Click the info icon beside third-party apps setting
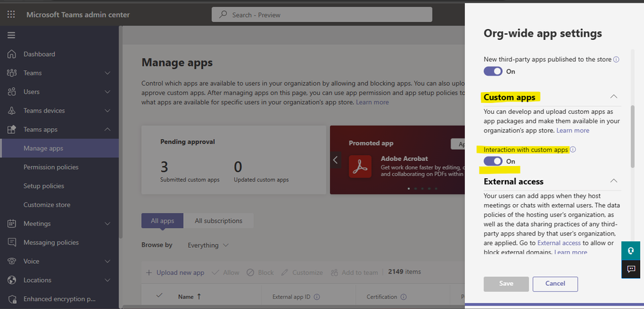Viewport: 644px width, 309px height. pos(616,59)
